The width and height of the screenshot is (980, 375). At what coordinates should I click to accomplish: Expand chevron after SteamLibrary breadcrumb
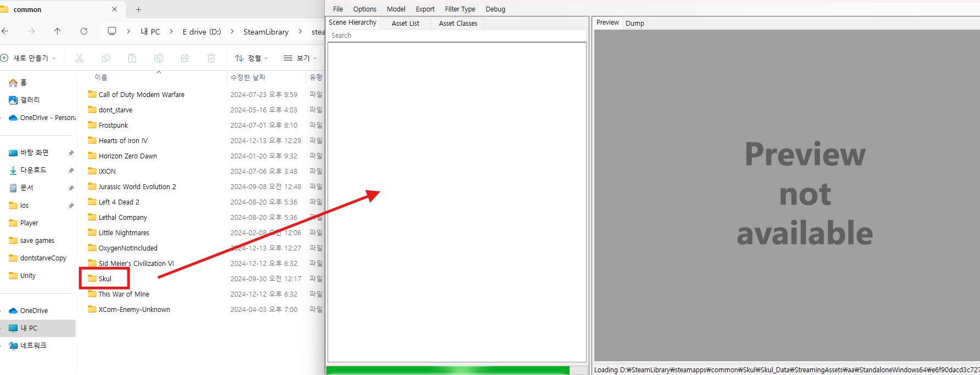click(300, 31)
